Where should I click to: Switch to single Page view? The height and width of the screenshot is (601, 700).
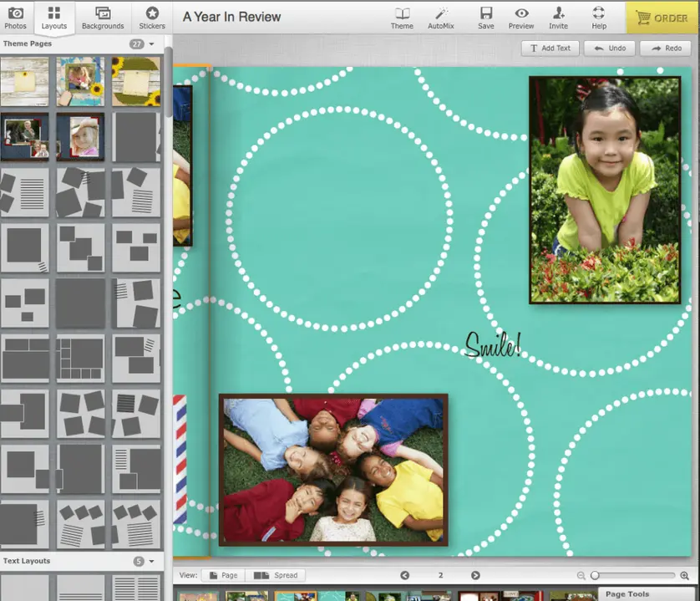[223, 575]
